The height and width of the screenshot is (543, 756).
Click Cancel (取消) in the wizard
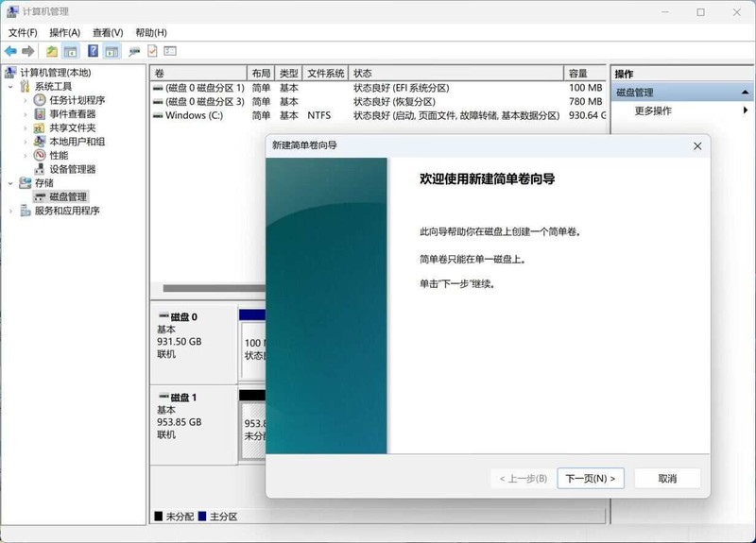pos(667,478)
